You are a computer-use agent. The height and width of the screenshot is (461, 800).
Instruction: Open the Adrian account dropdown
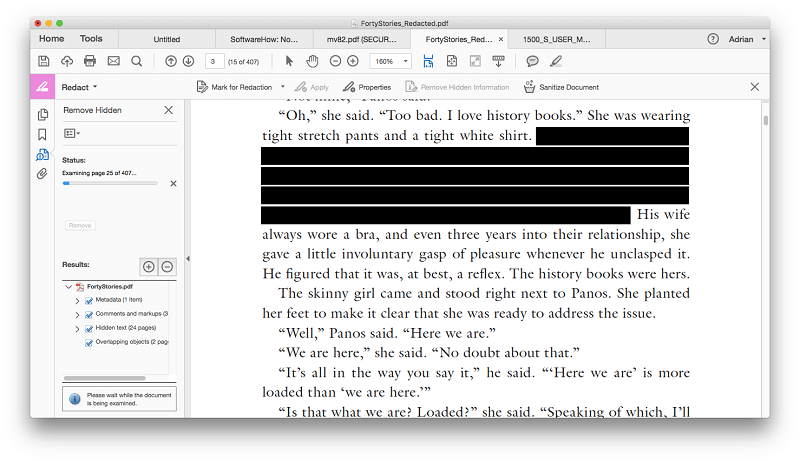[x=747, y=39]
